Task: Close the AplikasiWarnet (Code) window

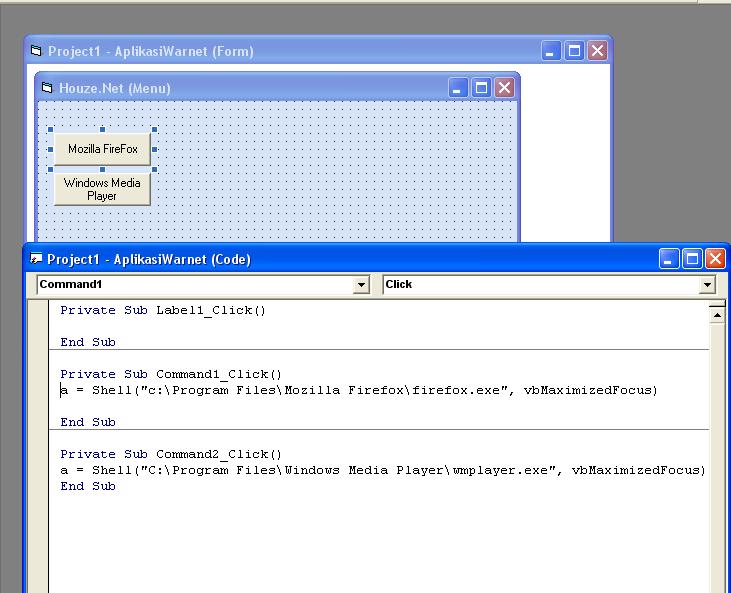Action: coord(715,259)
